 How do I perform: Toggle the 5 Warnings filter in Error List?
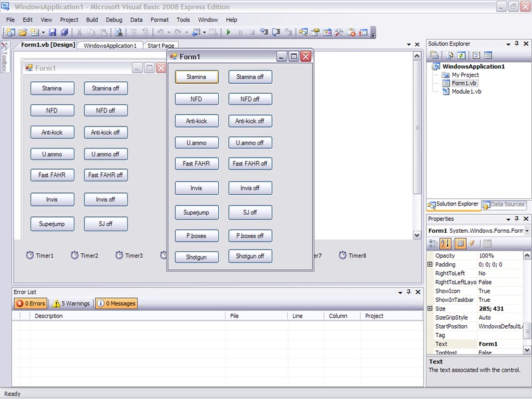71,303
